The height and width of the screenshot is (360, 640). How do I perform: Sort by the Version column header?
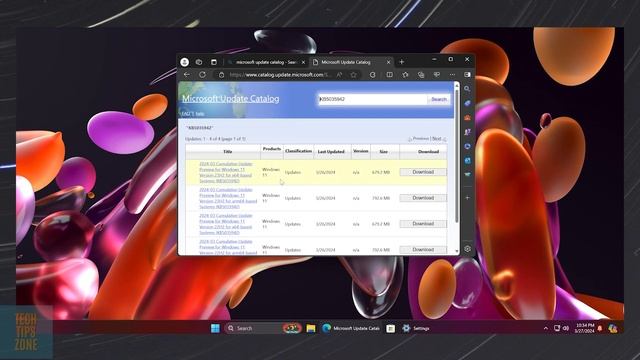click(x=360, y=151)
